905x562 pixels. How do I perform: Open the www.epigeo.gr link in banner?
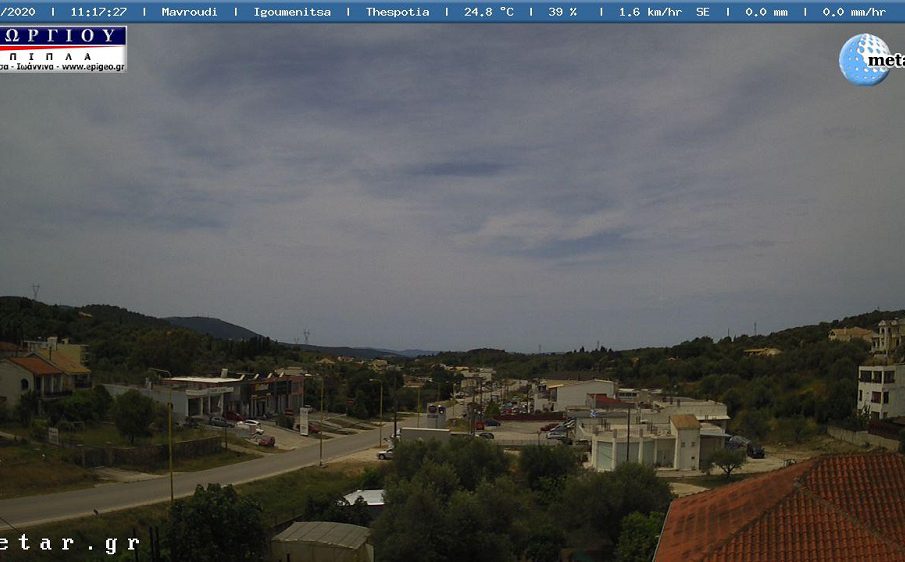92,67
